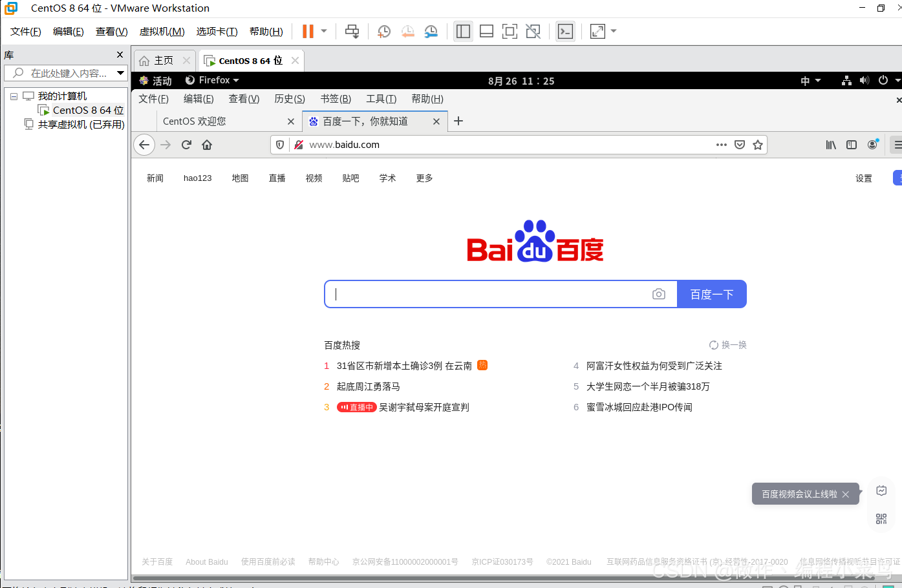Click the network status icon

846,81
